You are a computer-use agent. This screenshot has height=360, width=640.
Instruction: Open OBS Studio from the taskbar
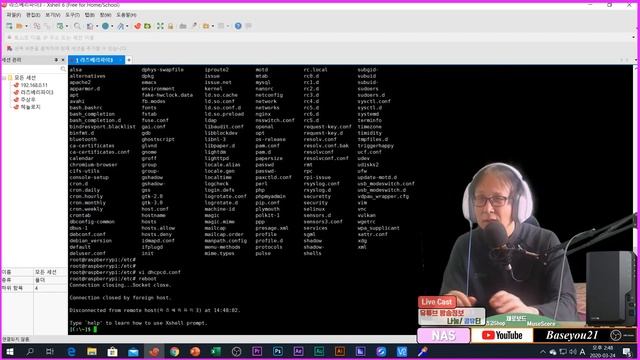pos(236,351)
